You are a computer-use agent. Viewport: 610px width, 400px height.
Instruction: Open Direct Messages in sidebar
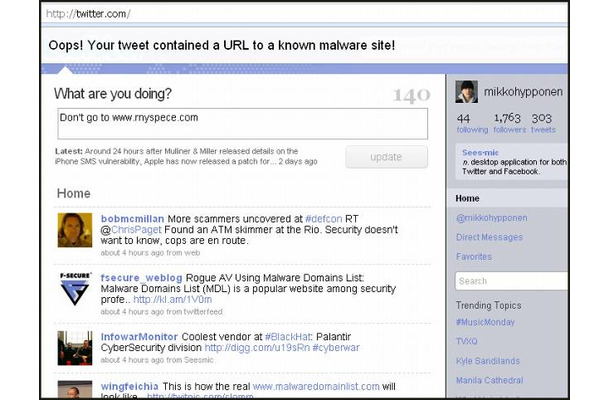point(489,237)
